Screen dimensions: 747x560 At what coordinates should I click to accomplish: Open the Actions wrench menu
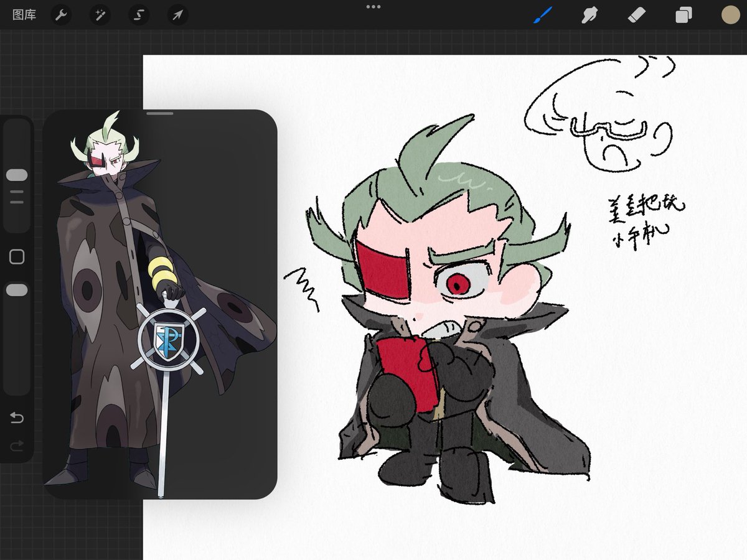tap(61, 15)
